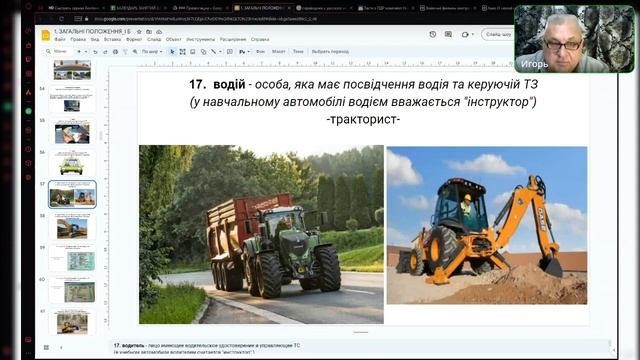This screenshot has height=360, width=640.
Task: Open the Слайд menu
Action: click(154, 40)
